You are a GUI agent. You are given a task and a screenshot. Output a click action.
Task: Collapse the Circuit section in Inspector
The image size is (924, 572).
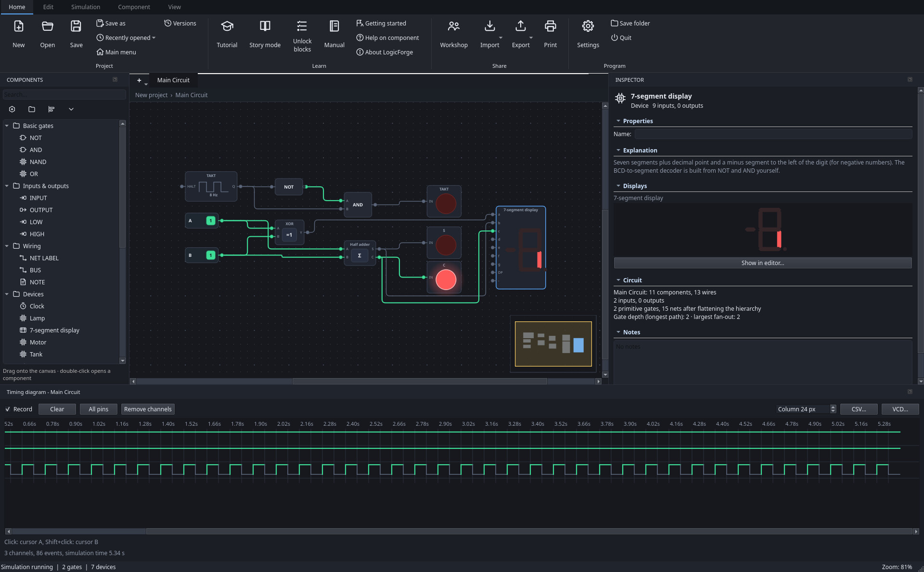click(618, 280)
